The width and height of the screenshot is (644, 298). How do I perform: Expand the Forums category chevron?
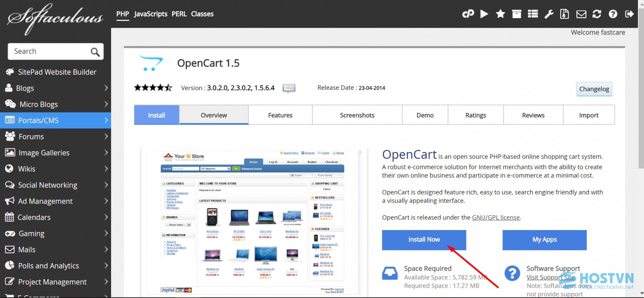click(x=106, y=136)
